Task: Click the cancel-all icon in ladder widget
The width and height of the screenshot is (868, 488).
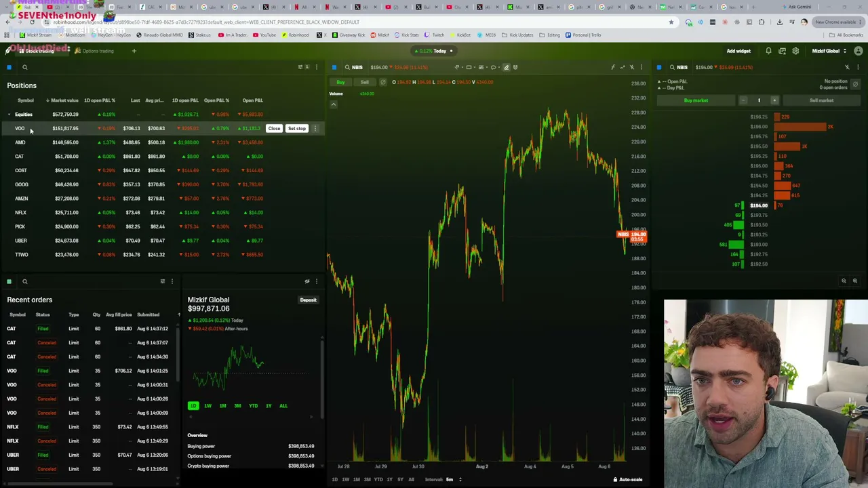Action: coord(855,84)
